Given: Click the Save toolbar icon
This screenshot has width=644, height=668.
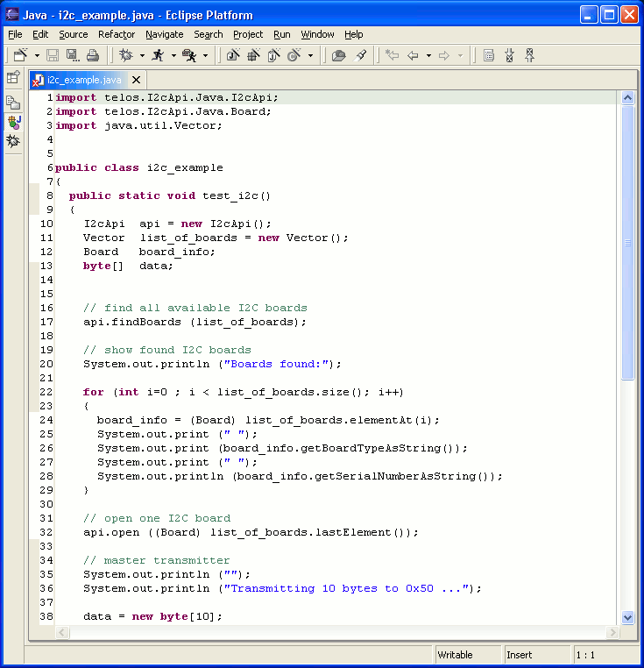Looking at the screenshot, I should 53,55.
